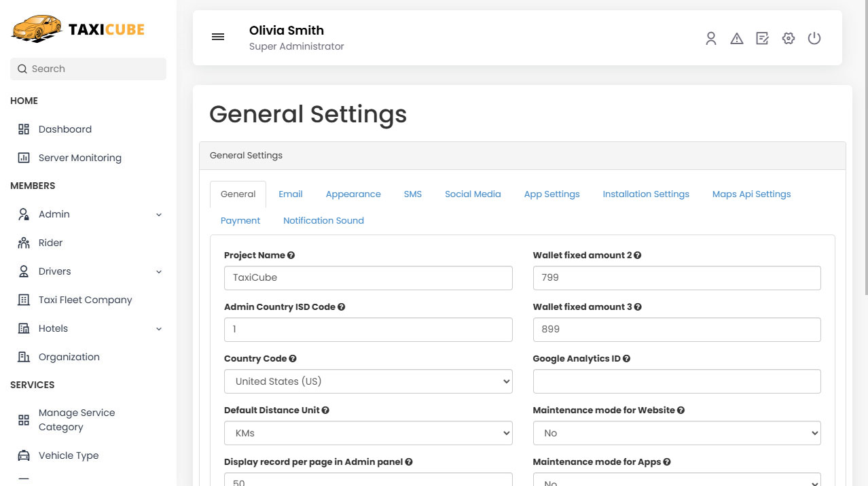Open the Default Distance Unit dropdown
Screen dimensions: 868x486
pos(368,433)
